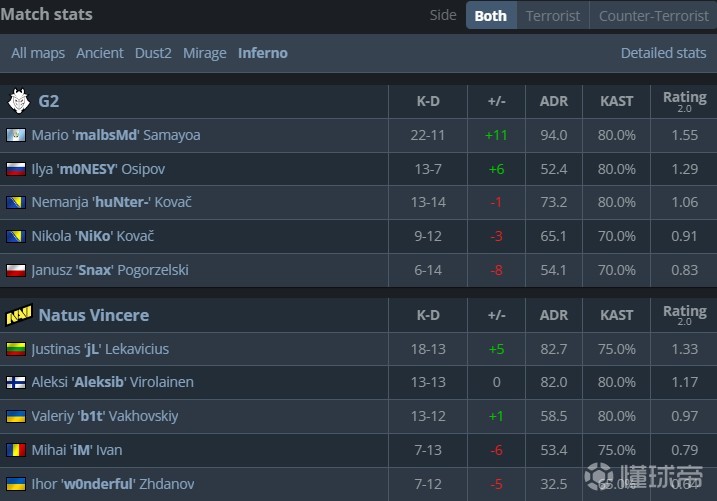Click the Russian flag beside m0NESY
717x501 pixels.
[x=16, y=169]
